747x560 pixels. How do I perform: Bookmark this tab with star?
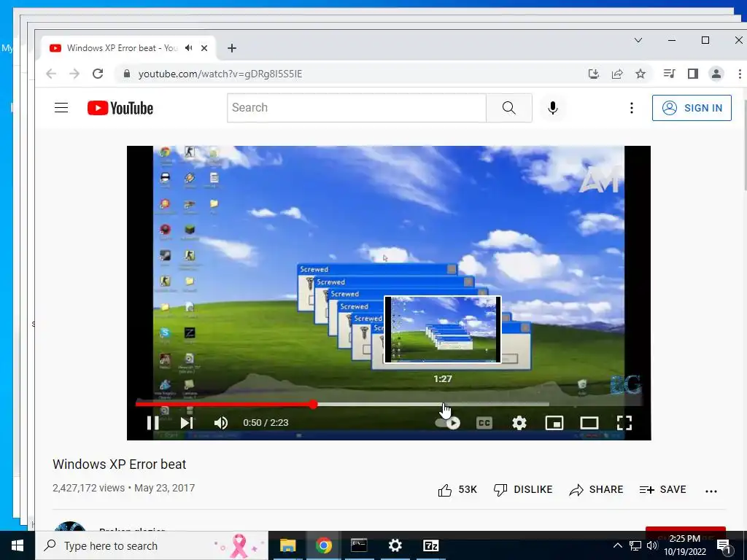click(x=640, y=74)
